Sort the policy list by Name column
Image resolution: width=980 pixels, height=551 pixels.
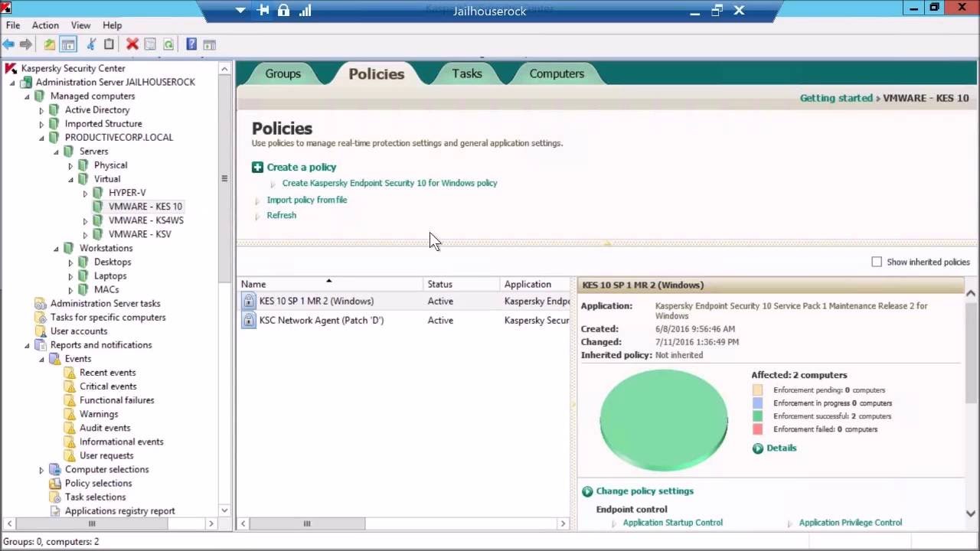click(330, 284)
